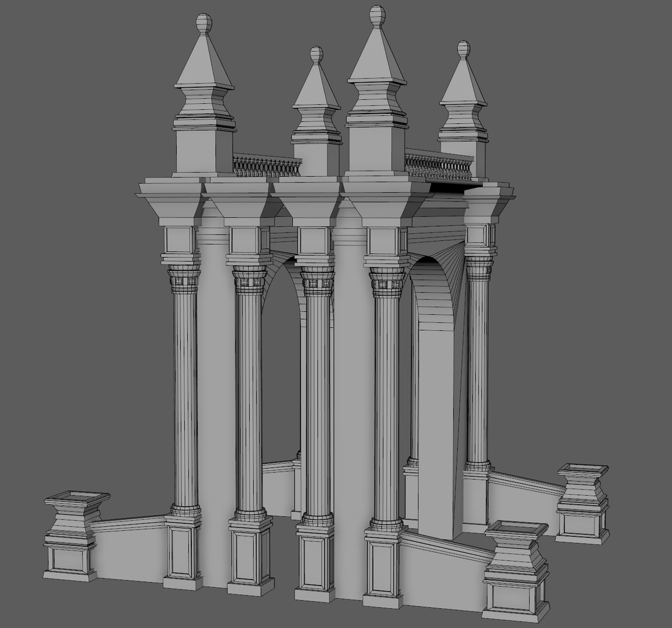Click the leftmost front fluted column shaft
Screen dimensions: 672x628
pos(185,398)
